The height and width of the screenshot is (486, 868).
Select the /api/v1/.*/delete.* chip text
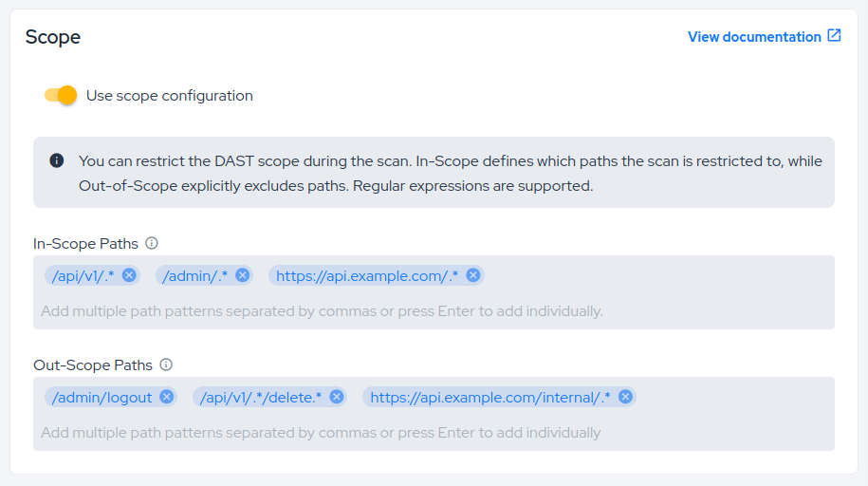coord(261,398)
